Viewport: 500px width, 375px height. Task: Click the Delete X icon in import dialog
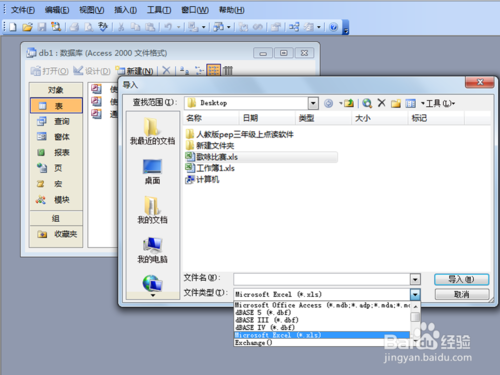(382, 103)
